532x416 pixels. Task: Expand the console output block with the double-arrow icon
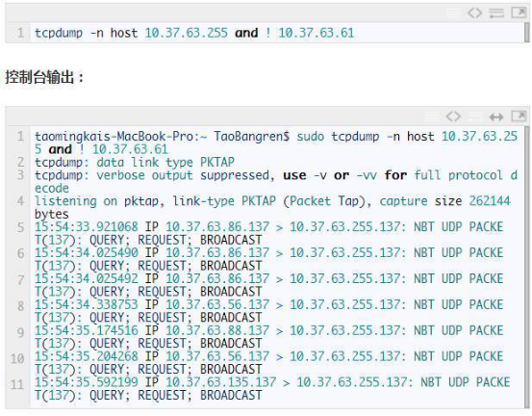coord(496,117)
